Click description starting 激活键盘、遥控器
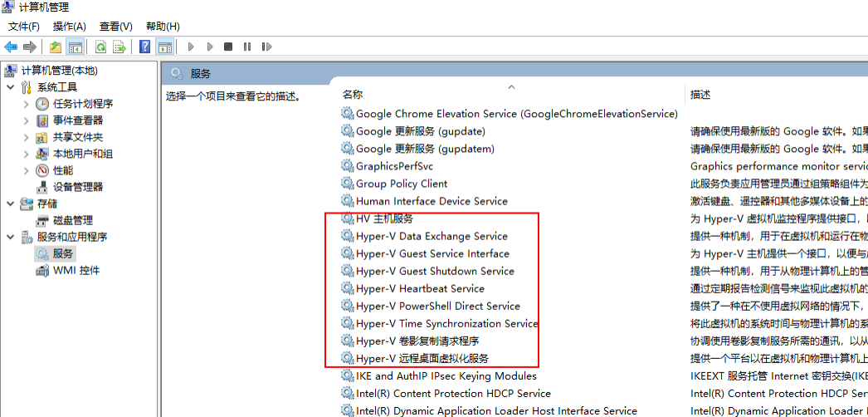 coord(779,201)
